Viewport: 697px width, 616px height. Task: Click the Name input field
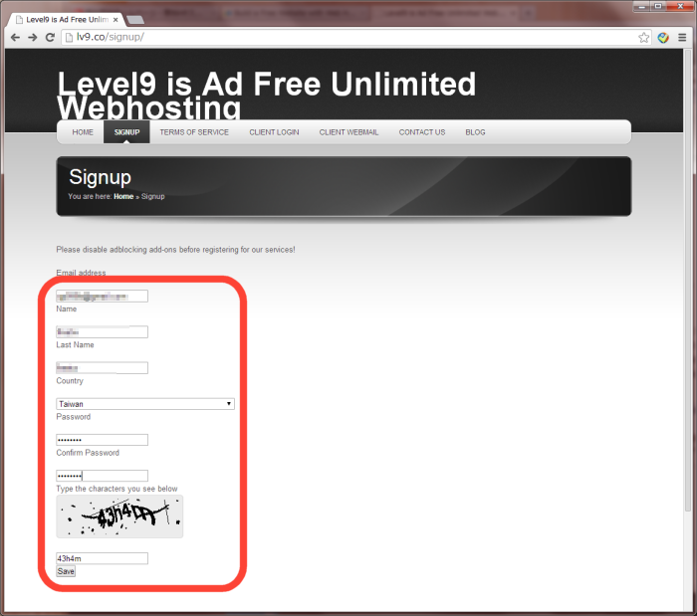coord(102,332)
